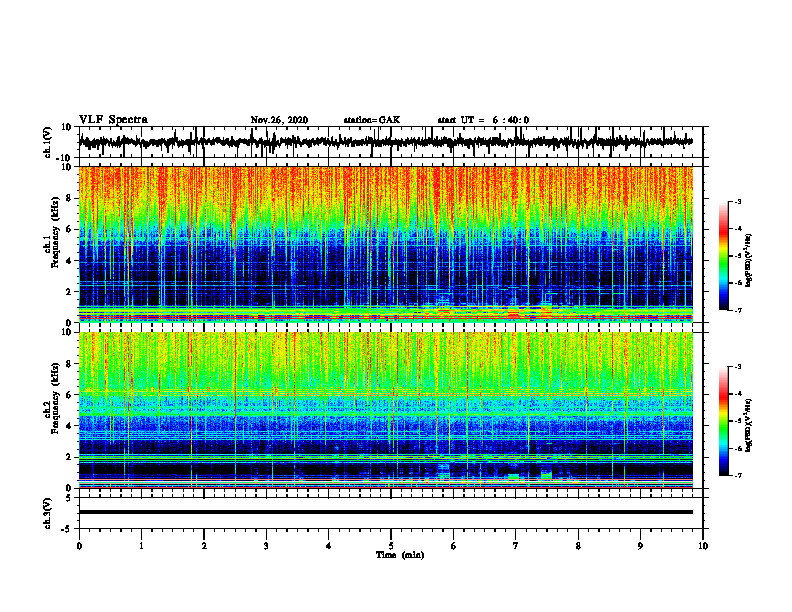792x612 pixels.
Task: Click the flat ch.3 voltage trace line
Action: (385, 512)
